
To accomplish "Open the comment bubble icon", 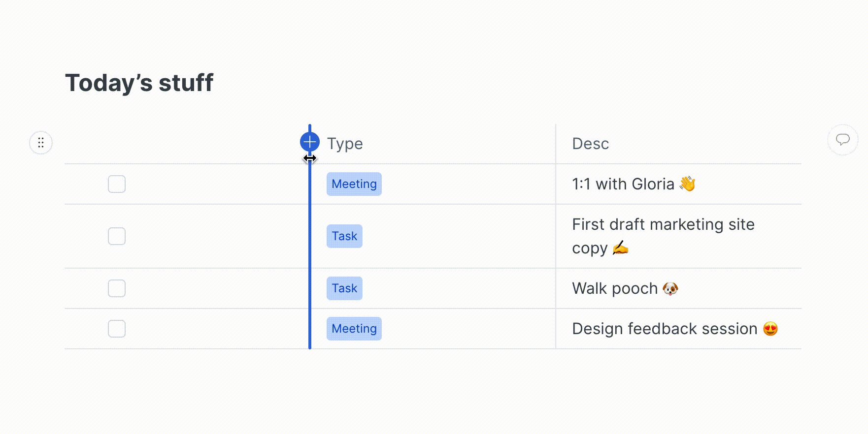I will 843,139.
